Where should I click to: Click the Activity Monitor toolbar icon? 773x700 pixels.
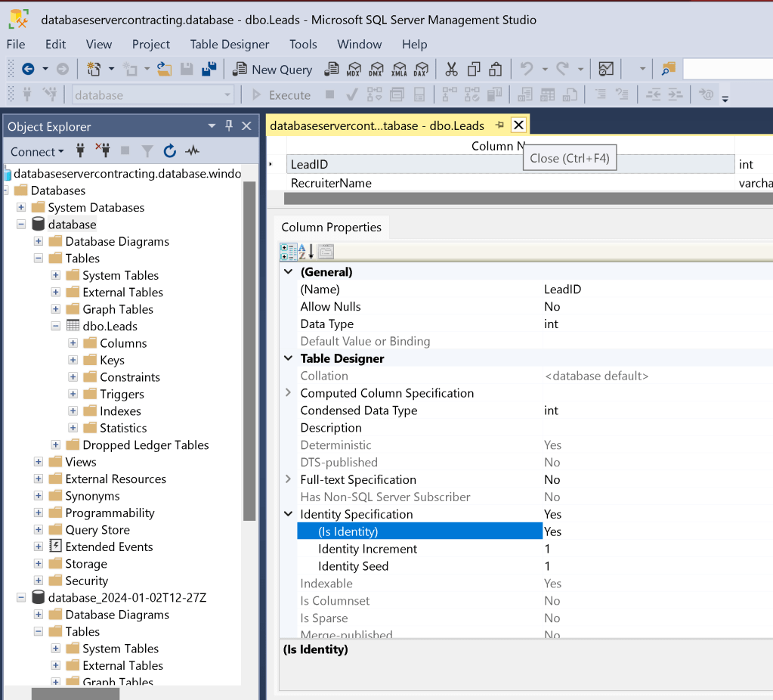pyautogui.click(x=606, y=69)
